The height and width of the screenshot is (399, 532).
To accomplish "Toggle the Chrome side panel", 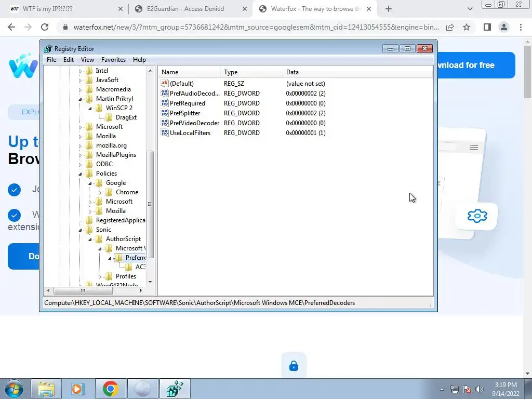I will coord(487,27).
